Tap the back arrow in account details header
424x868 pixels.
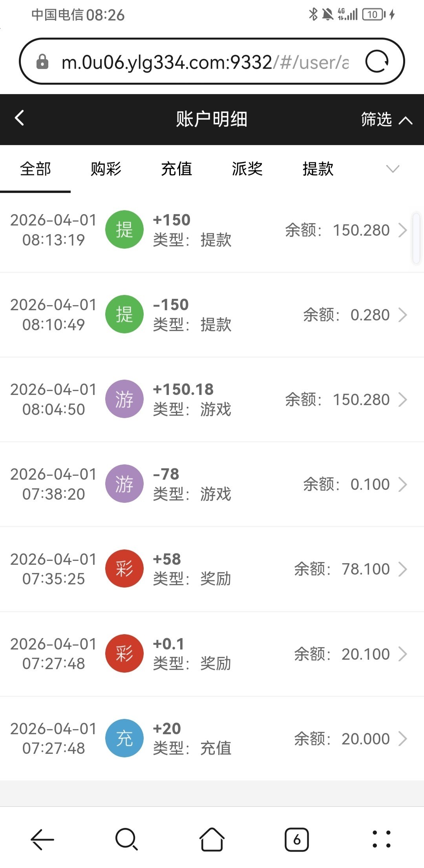click(x=20, y=118)
